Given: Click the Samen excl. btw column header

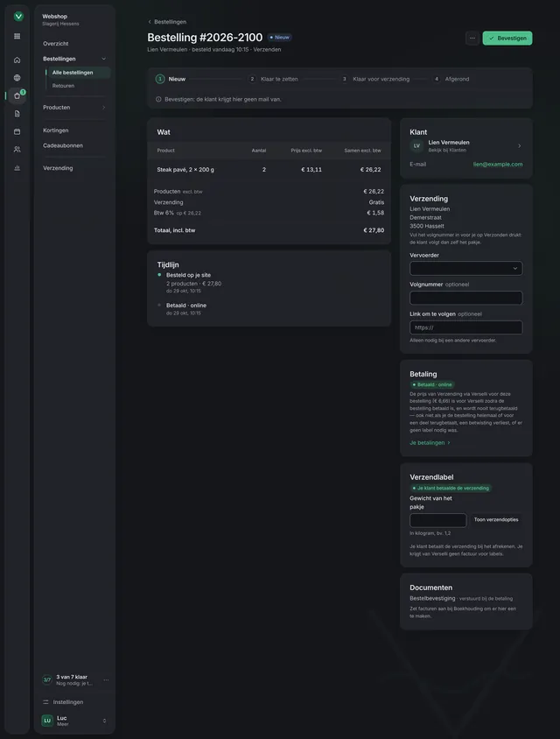Looking at the screenshot, I should point(362,151).
